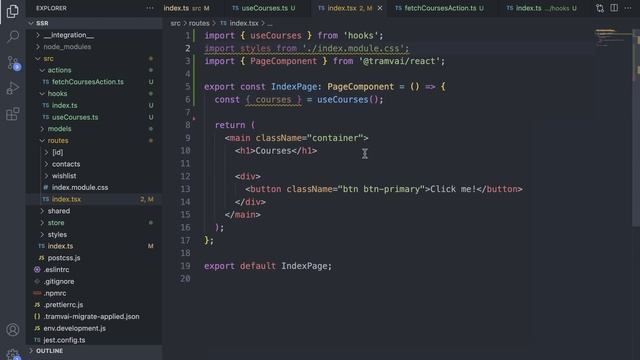
Task: Open useCourses.ts in the file tree
Action: point(94,117)
